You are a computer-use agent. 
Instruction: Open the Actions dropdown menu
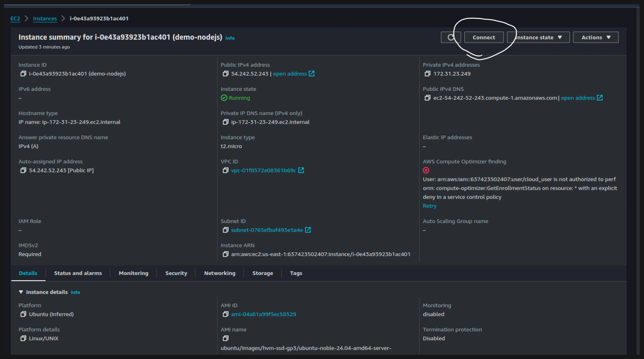596,37
